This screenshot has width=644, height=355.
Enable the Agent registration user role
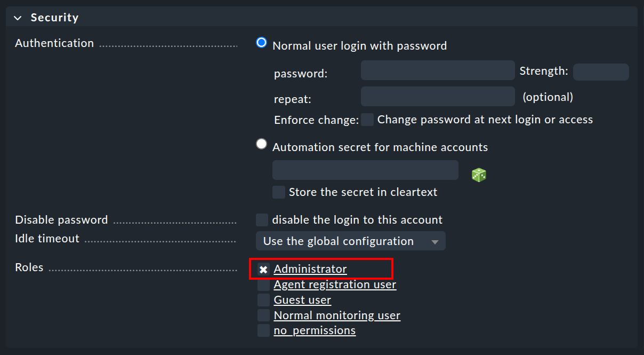coord(263,284)
